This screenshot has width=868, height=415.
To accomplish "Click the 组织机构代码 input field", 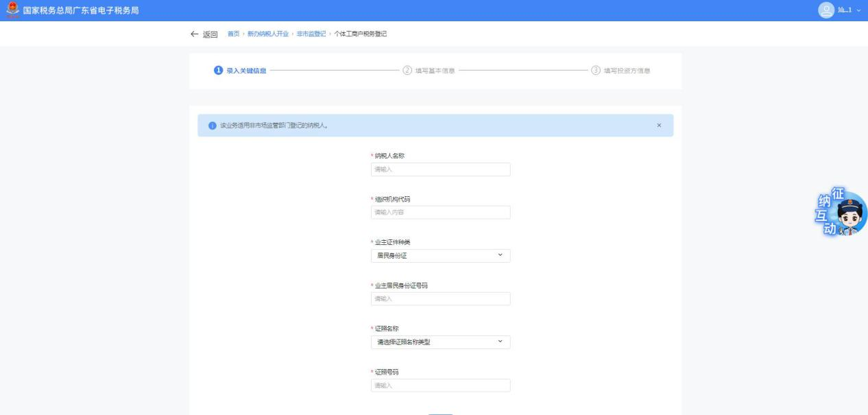I will [440, 213].
